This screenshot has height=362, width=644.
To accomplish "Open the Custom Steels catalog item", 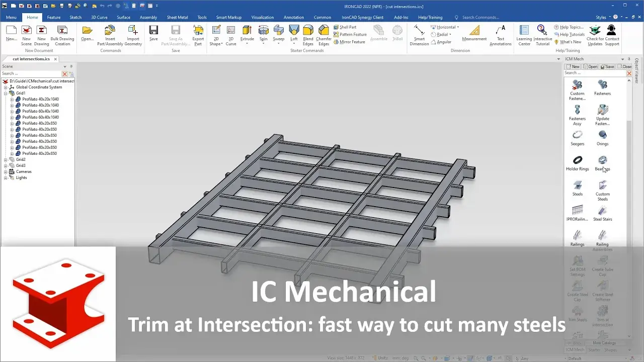I will [602, 191].
